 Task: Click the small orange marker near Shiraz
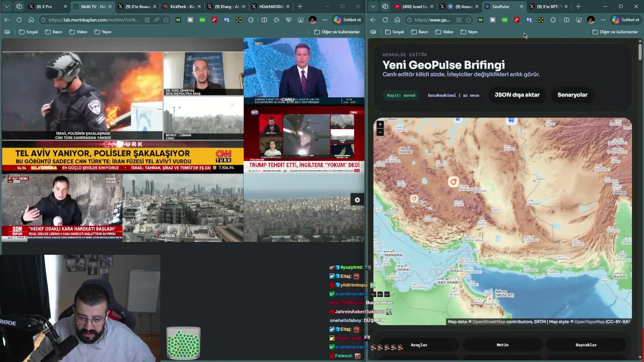tap(414, 199)
